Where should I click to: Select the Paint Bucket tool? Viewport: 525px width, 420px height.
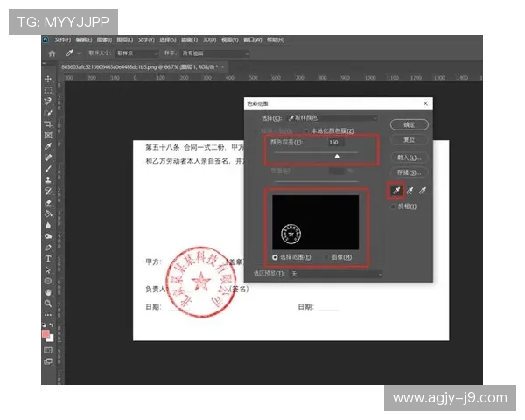48,213
